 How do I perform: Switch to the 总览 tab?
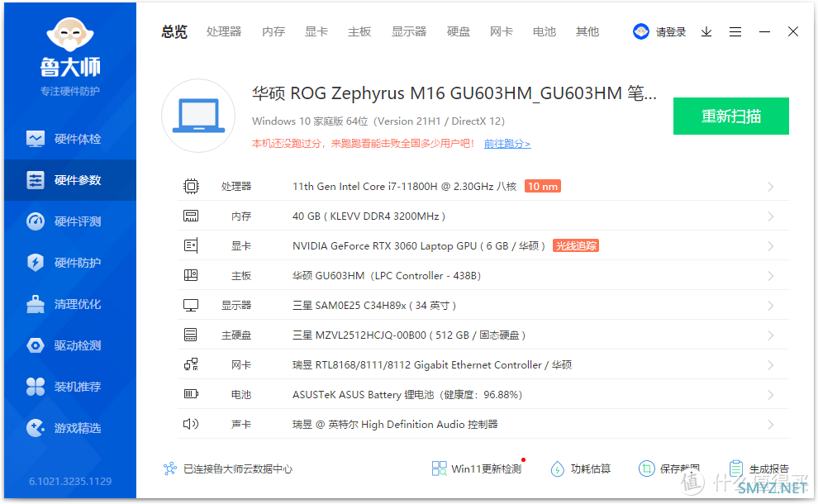pyautogui.click(x=174, y=32)
